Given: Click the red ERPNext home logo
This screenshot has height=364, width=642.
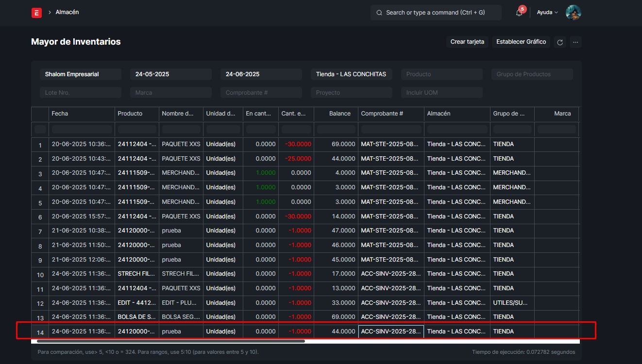Looking at the screenshot, I should pos(36,13).
